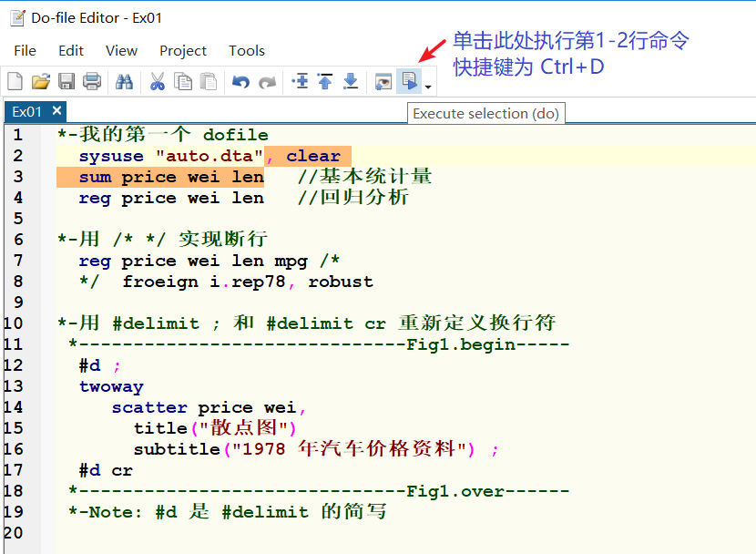
Task: Open the Project menu
Action: point(183,51)
